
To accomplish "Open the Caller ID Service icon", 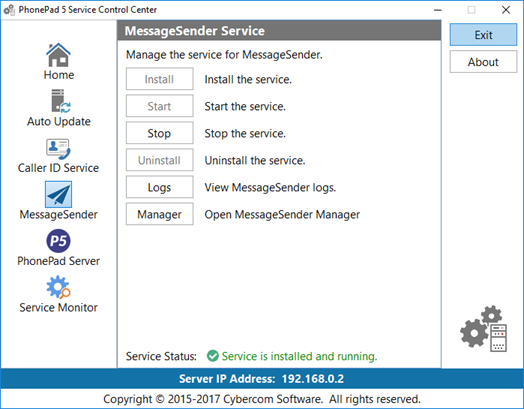I will point(58,149).
